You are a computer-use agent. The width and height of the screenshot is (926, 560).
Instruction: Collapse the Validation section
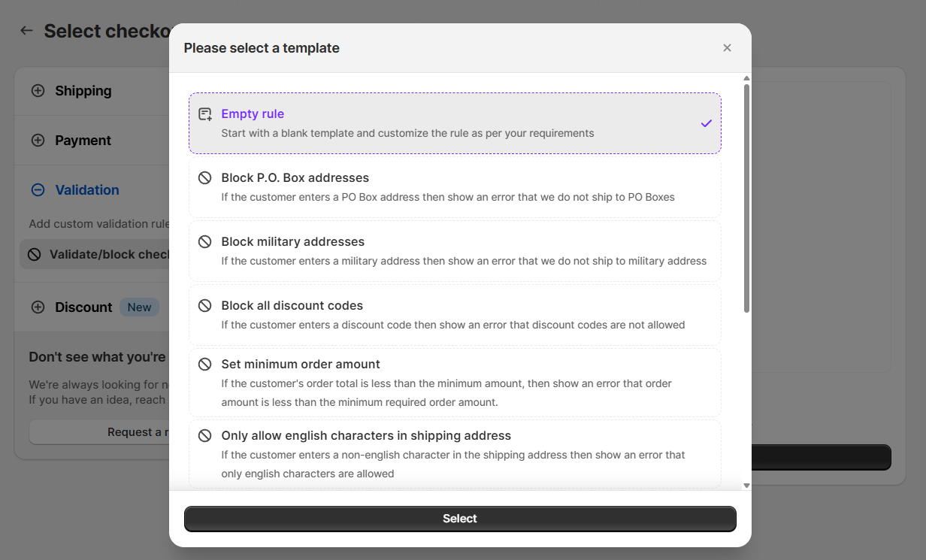(86, 190)
